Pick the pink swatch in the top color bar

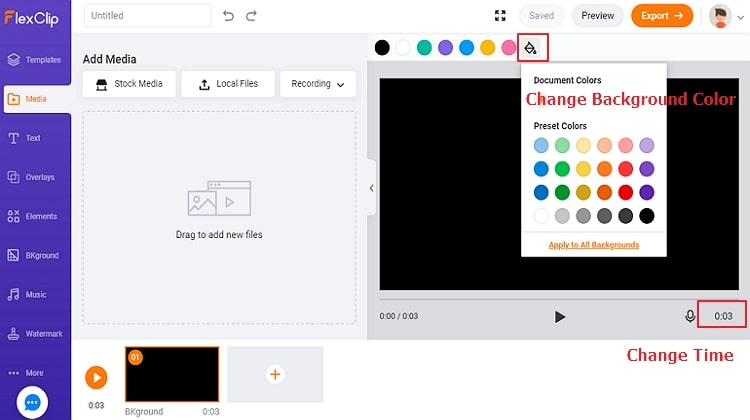(508, 48)
